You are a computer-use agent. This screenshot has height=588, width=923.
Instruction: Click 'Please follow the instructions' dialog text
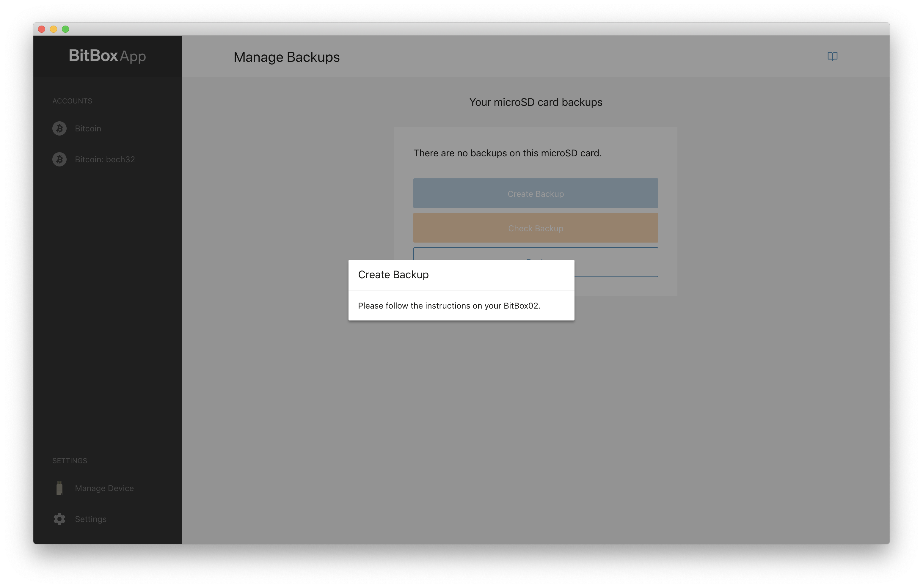point(449,306)
